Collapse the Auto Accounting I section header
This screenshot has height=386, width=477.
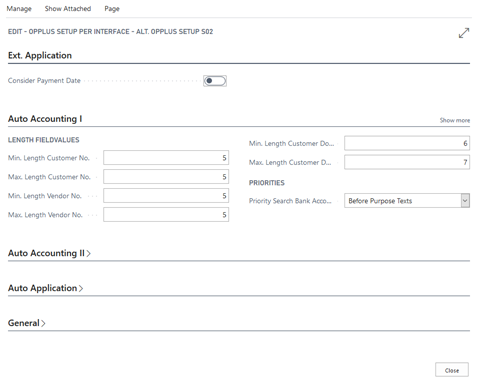pyautogui.click(x=45, y=119)
